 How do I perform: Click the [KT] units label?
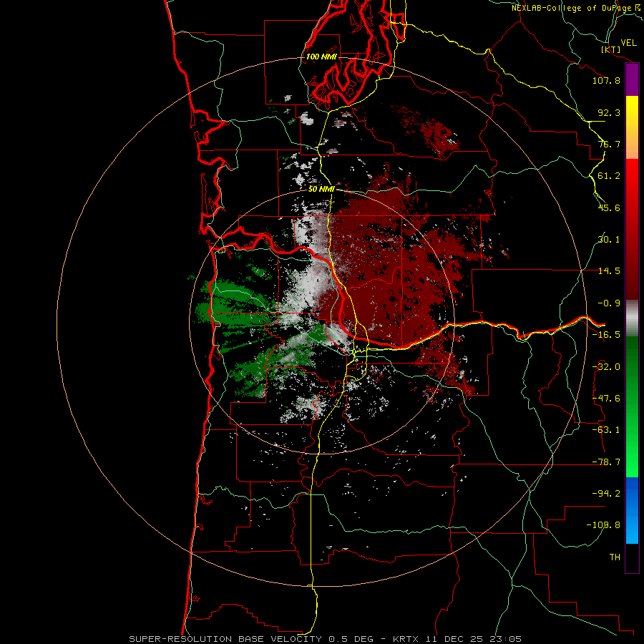611,49
